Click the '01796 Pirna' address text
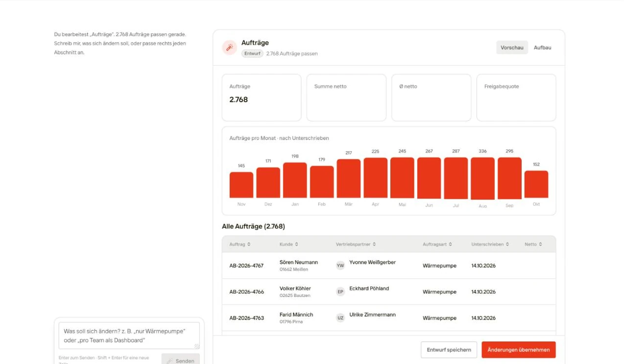Viewport: 624px width, 364px height. tap(291, 322)
